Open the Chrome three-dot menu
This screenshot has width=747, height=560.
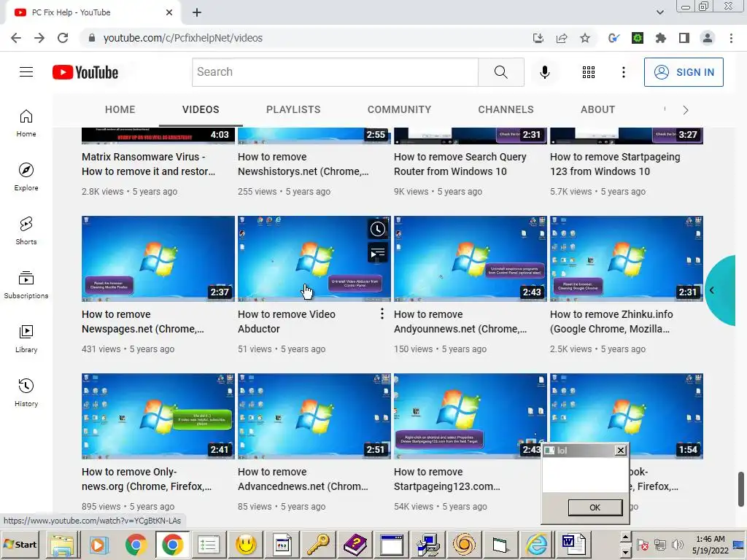[731, 38]
